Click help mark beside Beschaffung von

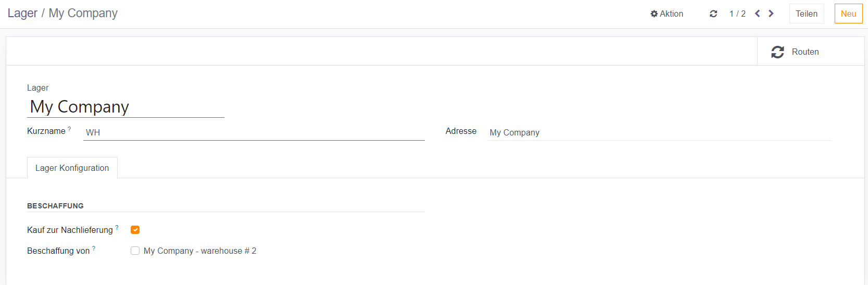(94, 249)
